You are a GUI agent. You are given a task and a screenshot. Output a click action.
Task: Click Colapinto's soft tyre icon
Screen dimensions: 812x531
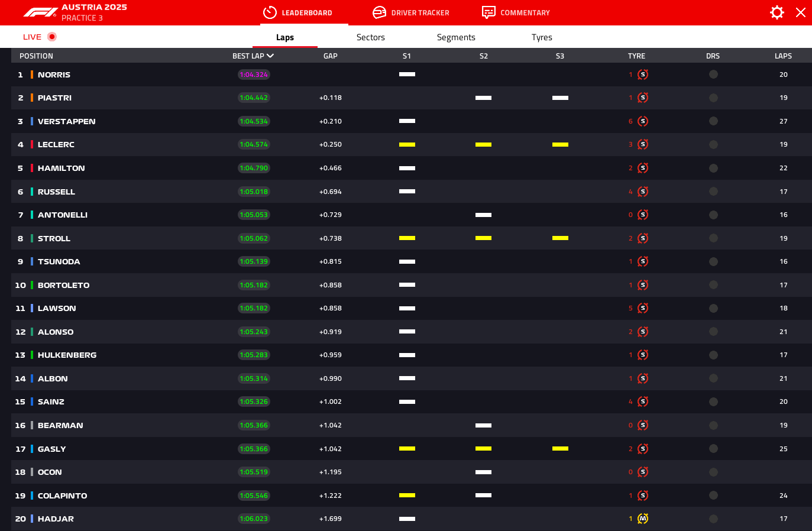pyautogui.click(x=643, y=496)
